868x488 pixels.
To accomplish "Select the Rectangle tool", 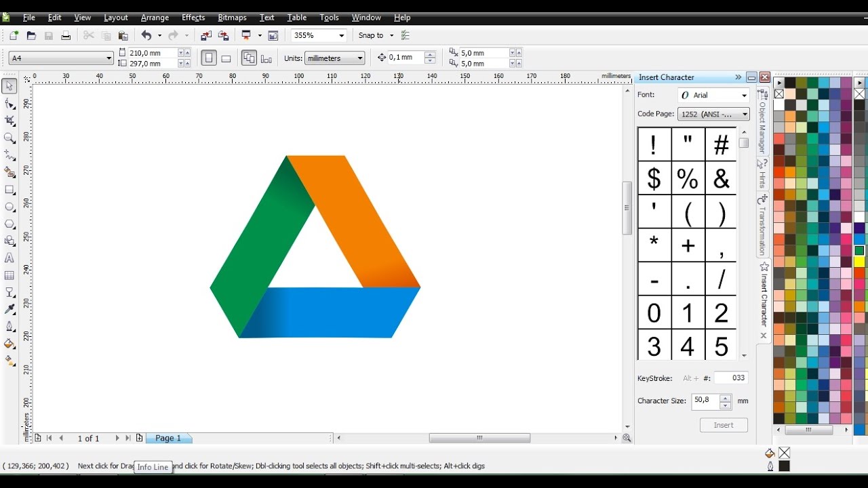I will click(x=9, y=190).
